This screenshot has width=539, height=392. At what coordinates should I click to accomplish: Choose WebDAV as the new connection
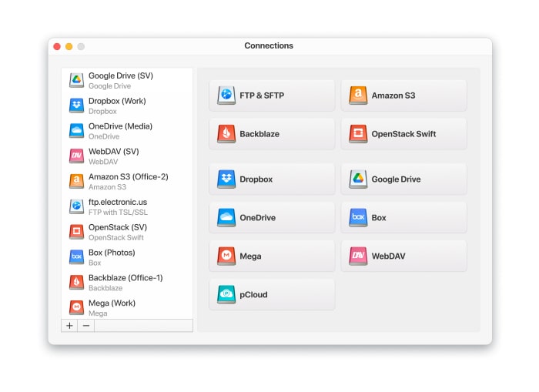(404, 256)
